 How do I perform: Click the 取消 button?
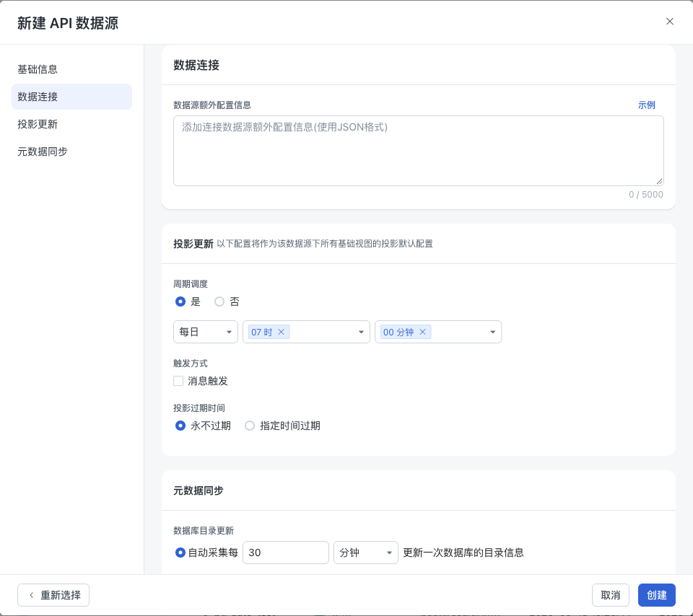pyautogui.click(x=611, y=595)
